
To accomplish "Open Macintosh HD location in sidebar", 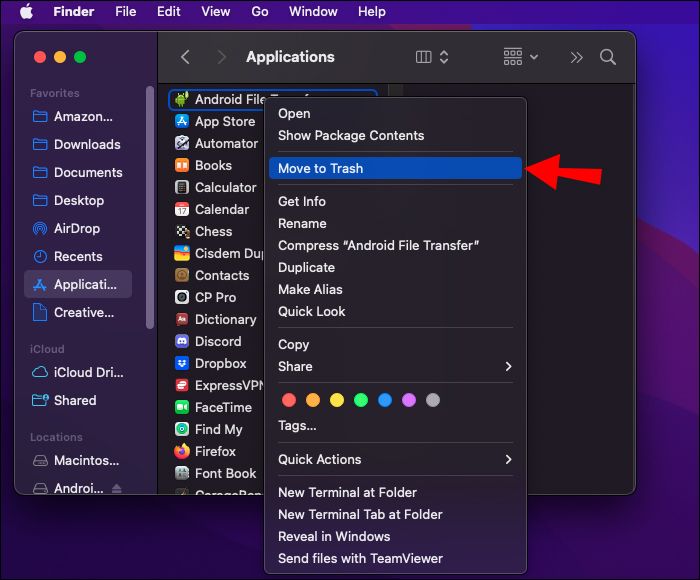I will 76,460.
